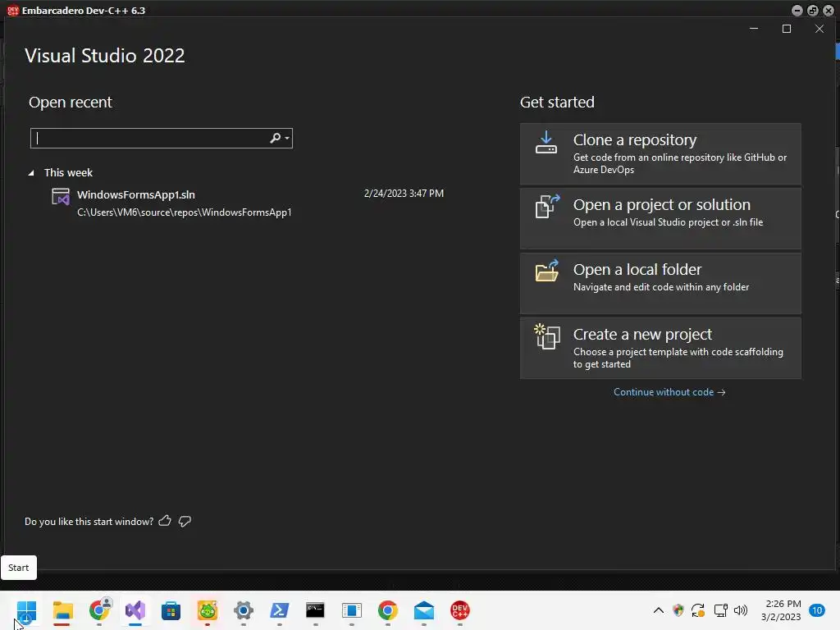Minimize the Visual Studio start window
Viewport: 840px width, 630px height.
pyautogui.click(x=754, y=29)
